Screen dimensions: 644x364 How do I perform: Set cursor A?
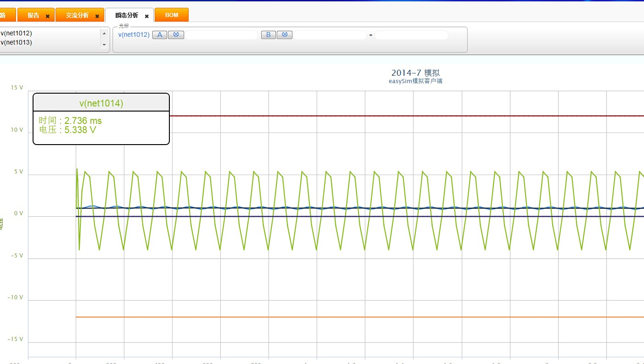[160, 35]
